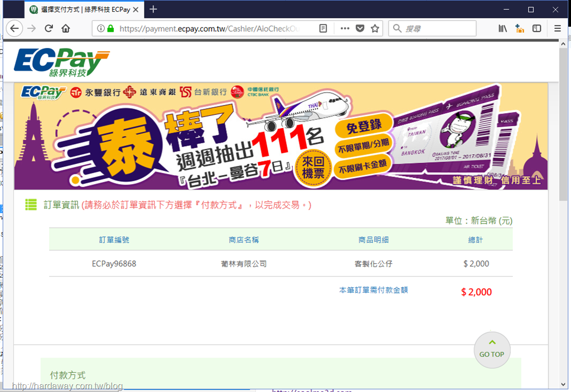Open the Thailand ticket promotion banner
Viewport: 571px width, 392px height.
click(281, 136)
